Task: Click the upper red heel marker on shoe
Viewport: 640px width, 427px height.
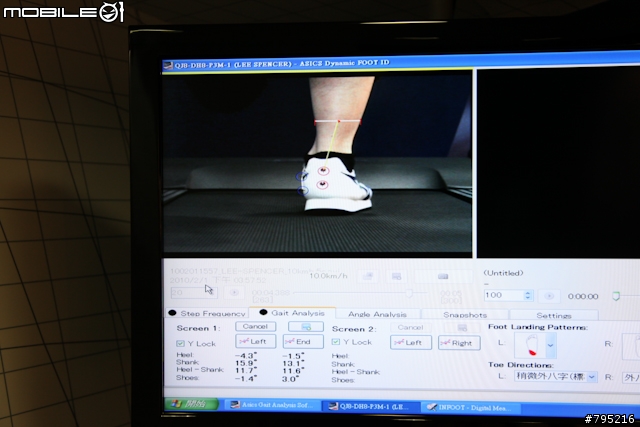Action: pos(324,170)
